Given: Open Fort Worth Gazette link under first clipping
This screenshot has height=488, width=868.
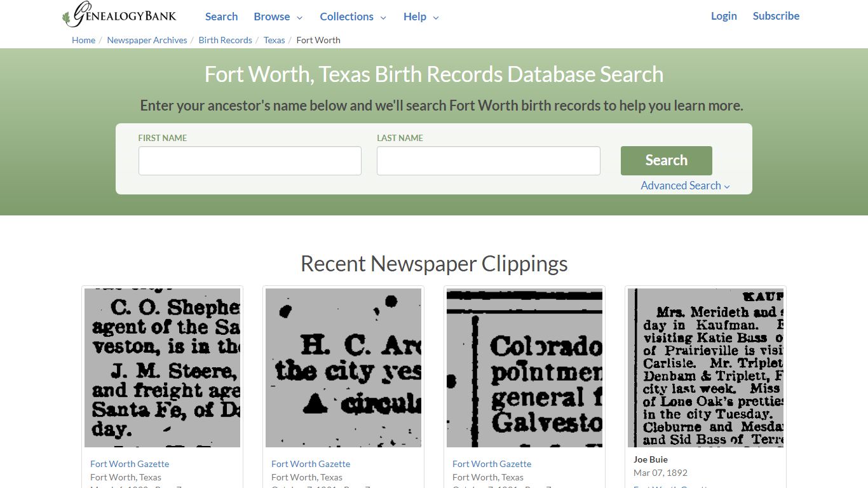Looking at the screenshot, I should [x=130, y=464].
